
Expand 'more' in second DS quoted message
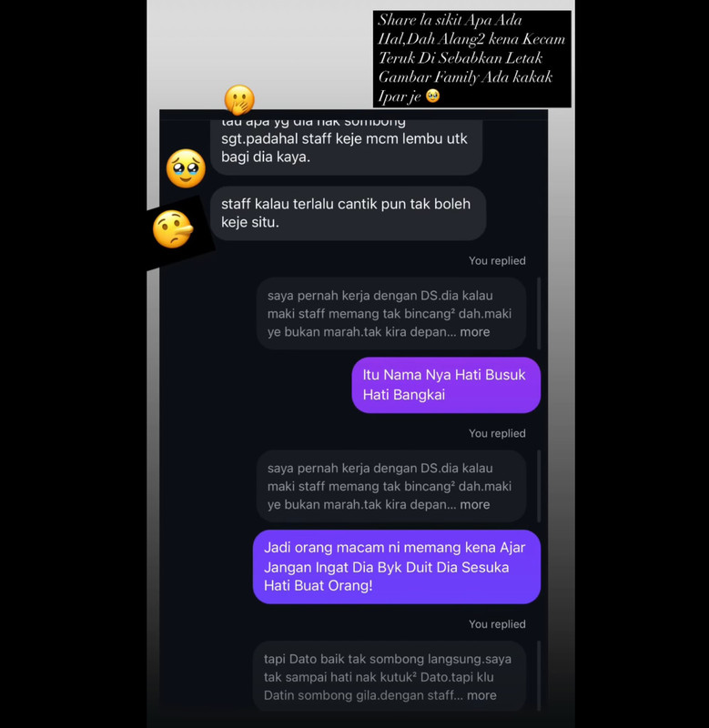(474, 505)
